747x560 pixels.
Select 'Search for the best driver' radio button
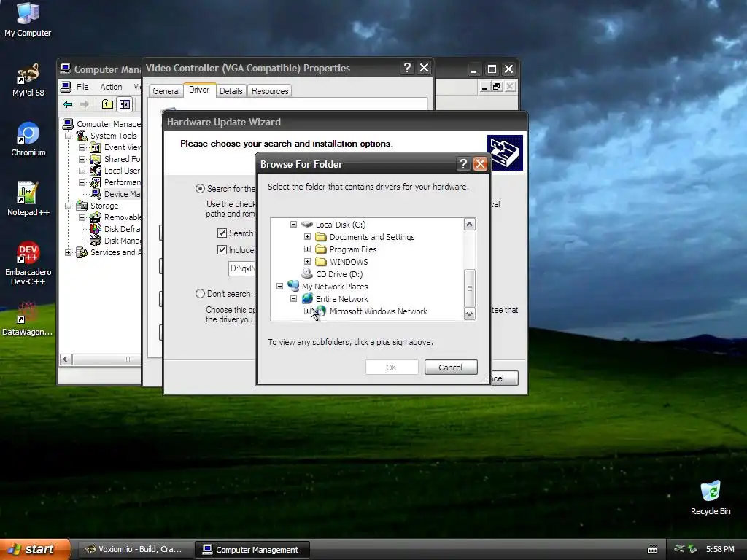(x=200, y=189)
